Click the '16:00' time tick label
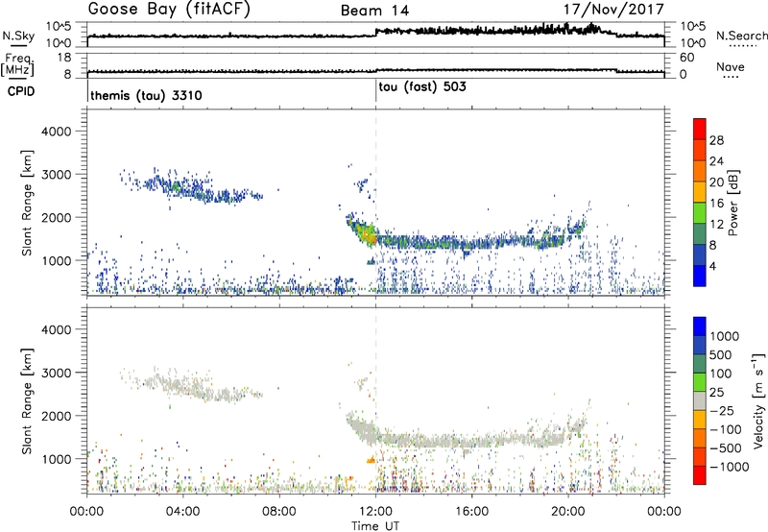This screenshot has height=532, width=768. point(471,512)
